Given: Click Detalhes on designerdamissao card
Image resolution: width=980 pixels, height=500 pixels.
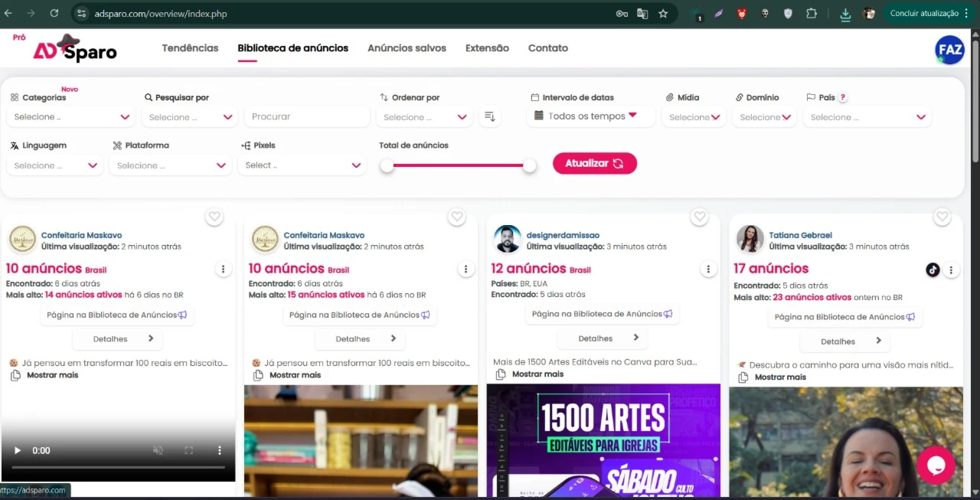Looking at the screenshot, I should pos(602,338).
